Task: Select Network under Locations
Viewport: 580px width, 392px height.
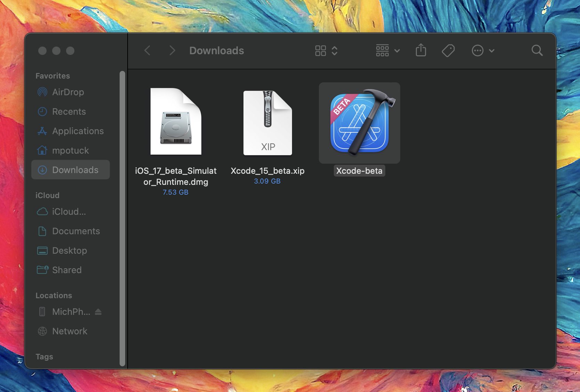Action: click(70, 331)
